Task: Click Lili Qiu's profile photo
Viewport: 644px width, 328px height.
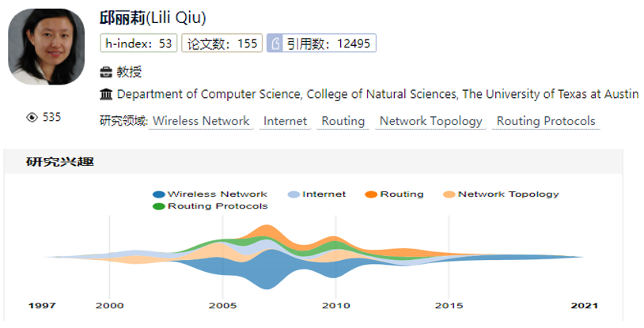Action: (46, 47)
